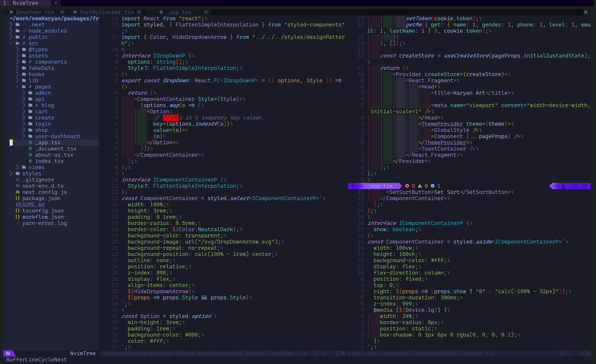This screenshot has width=596, height=364.
Task: Open README.md from the file tree
Action: tap(30, 205)
